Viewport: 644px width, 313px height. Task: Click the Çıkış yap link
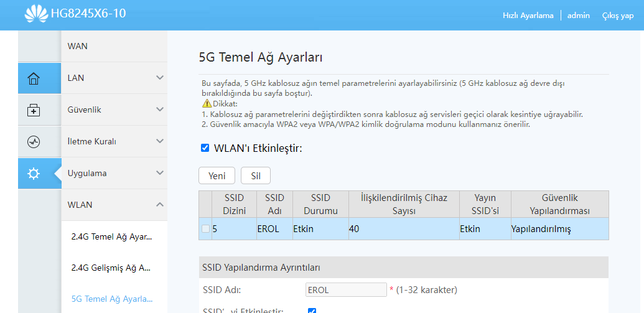pos(618,16)
